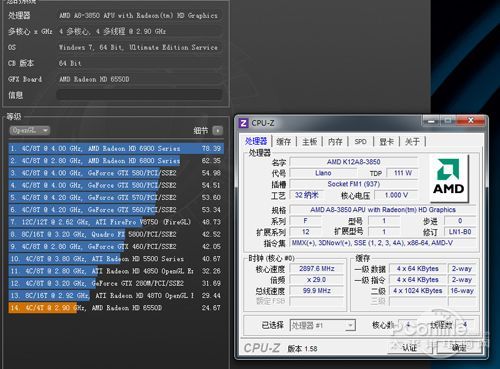Click the GFX Board field AMD Radeon HD 6550D
The image size is (500, 369).
pyautogui.click(x=139, y=79)
